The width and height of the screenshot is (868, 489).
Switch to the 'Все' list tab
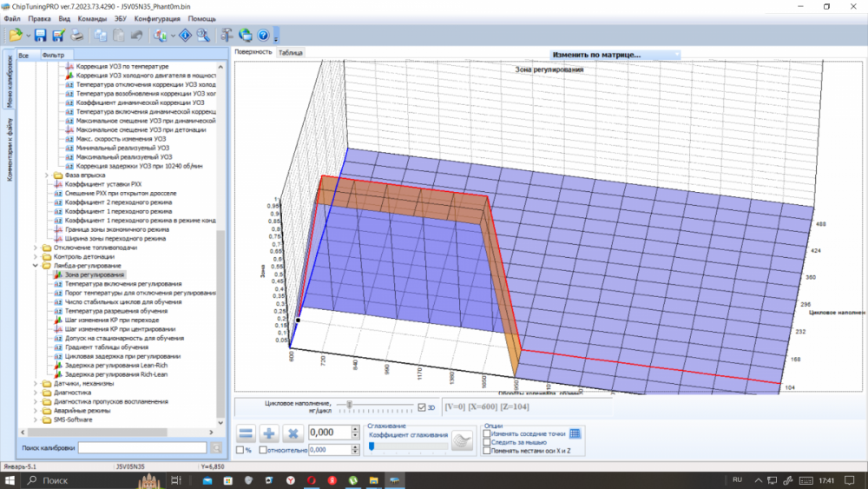click(x=23, y=56)
